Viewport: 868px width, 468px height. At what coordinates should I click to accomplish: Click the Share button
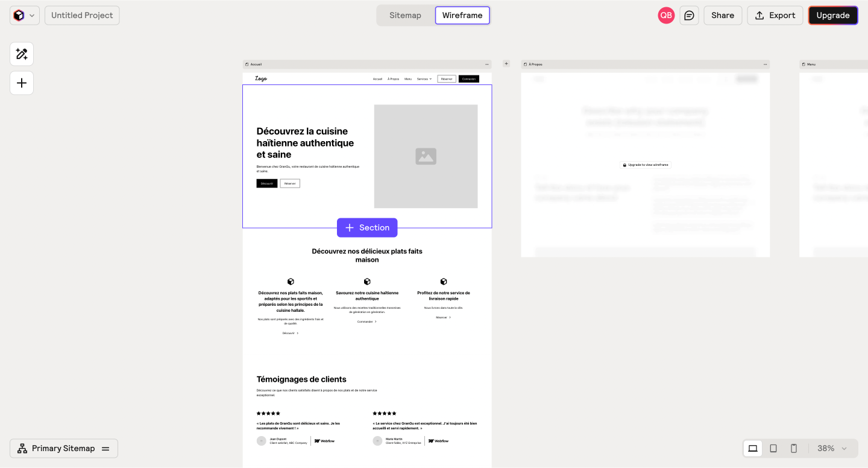click(723, 16)
